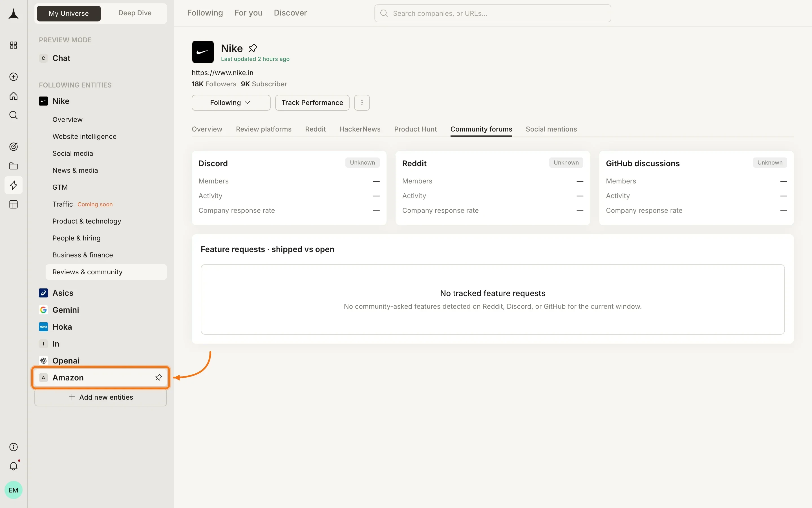Click the target icon in left rail
Image resolution: width=812 pixels, height=508 pixels.
(x=14, y=146)
